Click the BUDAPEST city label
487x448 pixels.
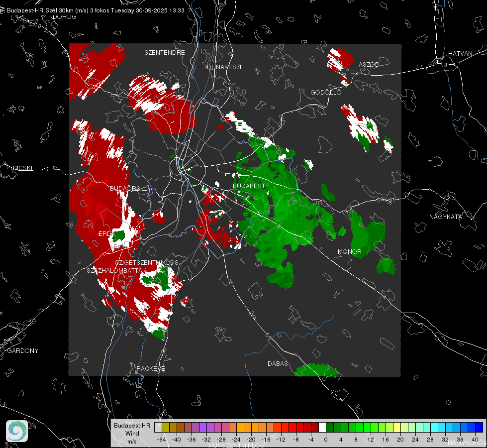click(x=249, y=186)
